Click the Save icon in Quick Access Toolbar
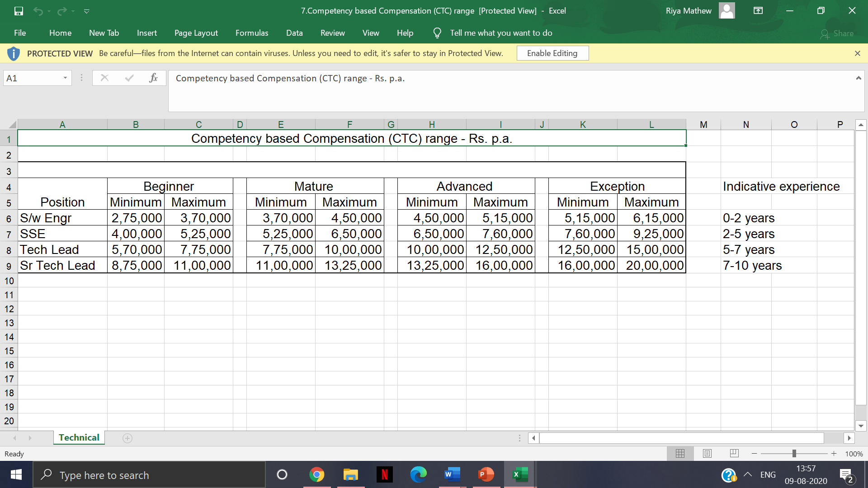Image resolution: width=868 pixels, height=488 pixels. [x=18, y=11]
